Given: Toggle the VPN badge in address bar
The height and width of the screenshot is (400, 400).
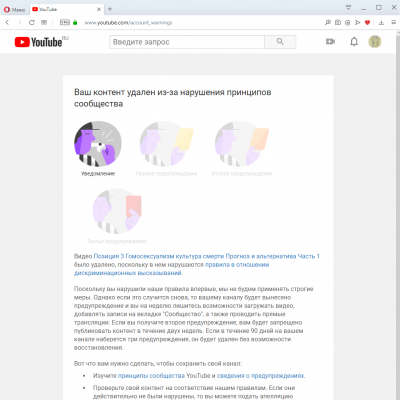Looking at the screenshot, I should tap(65, 22).
